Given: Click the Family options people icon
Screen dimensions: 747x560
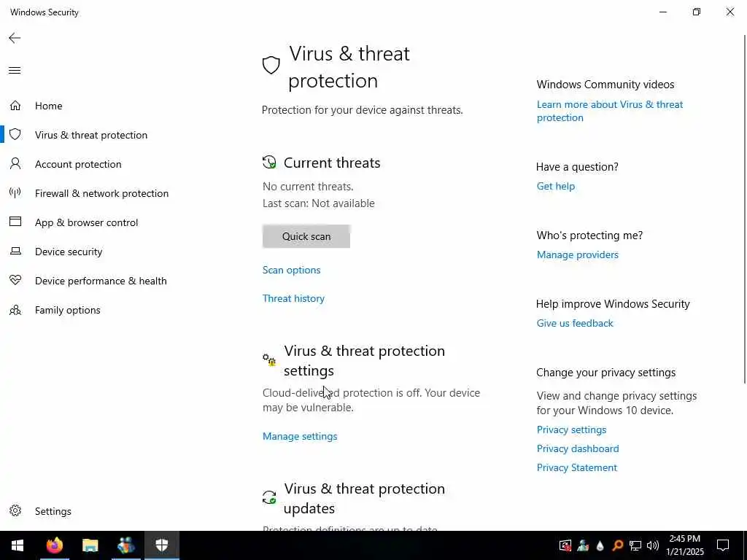Looking at the screenshot, I should pos(15,310).
